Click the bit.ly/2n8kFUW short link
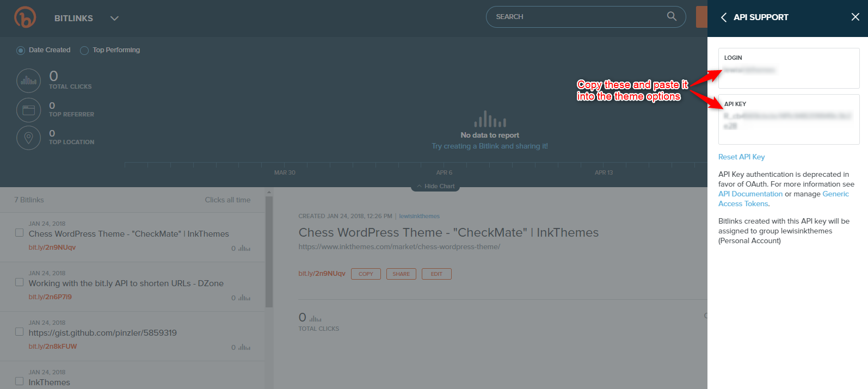868x389 pixels. click(53, 347)
